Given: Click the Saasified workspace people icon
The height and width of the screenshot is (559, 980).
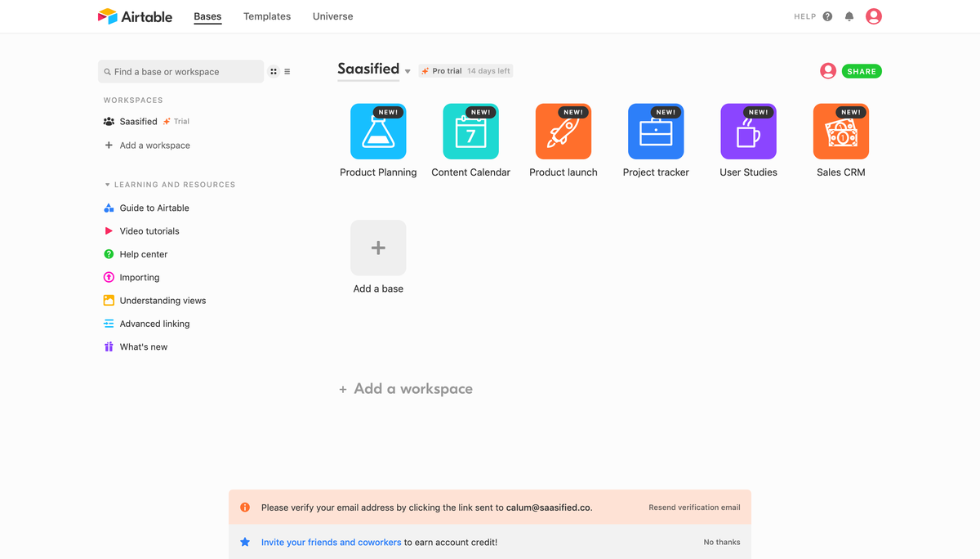Looking at the screenshot, I should pos(109,121).
